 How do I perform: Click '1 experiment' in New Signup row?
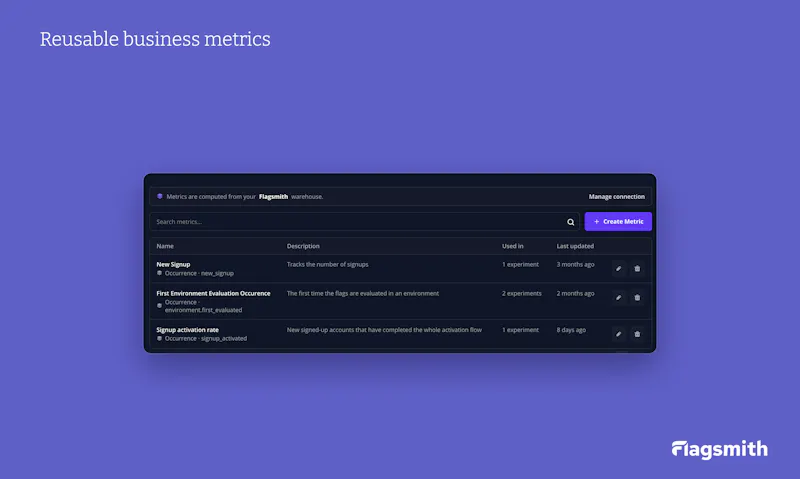point(520,264)
